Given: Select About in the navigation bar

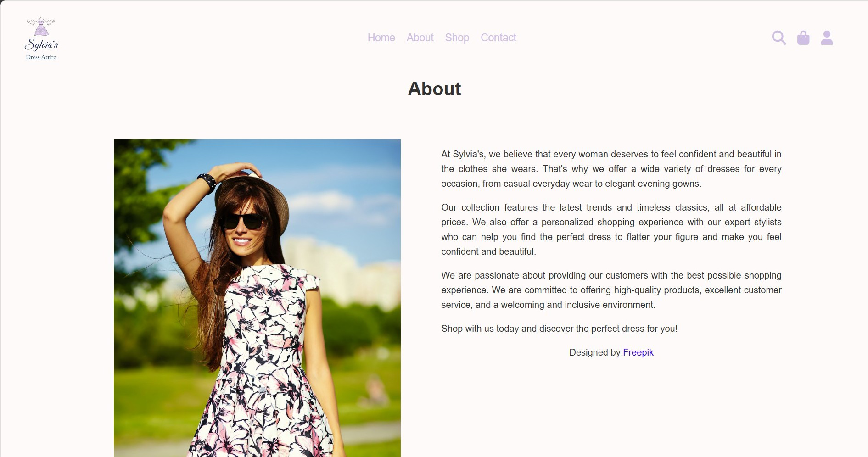Looking at the screenshot, I should point(420,38).
